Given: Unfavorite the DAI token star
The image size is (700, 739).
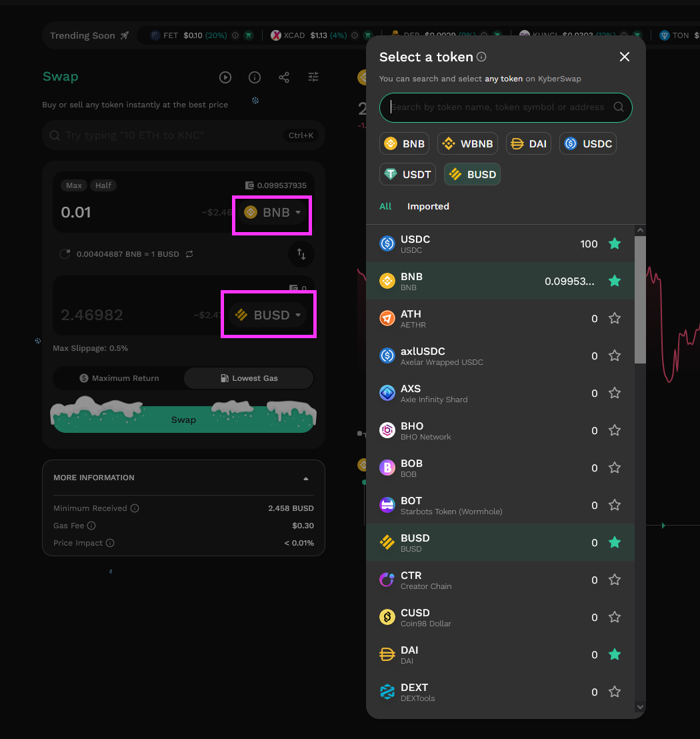Looking at the screenshot, I should pyautogui.click(x=614, y=654).
